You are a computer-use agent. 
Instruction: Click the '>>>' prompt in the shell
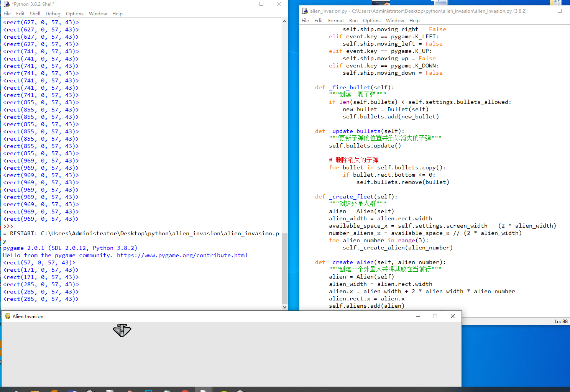coord(8,226)
